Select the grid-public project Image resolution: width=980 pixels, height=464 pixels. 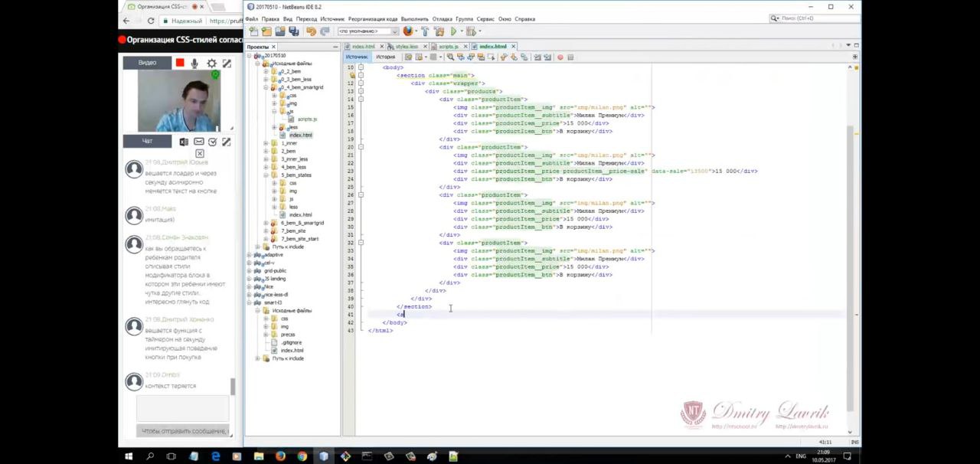pos(275,271)
